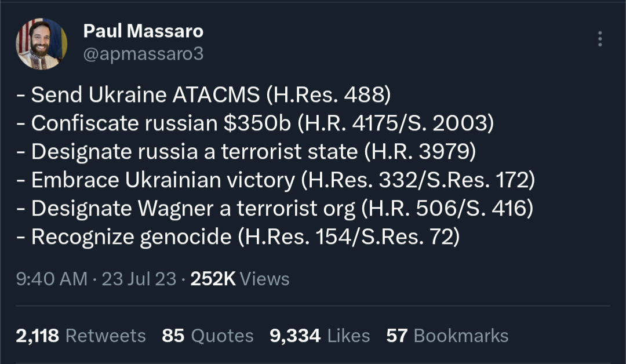
Task: Click the H.Res. 488 resolution reference
Action: (330, 94)
